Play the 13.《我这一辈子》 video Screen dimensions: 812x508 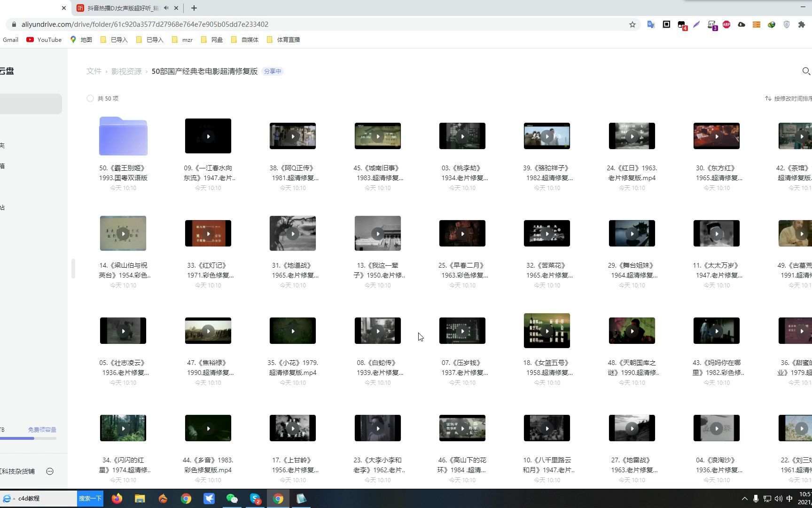378,233
